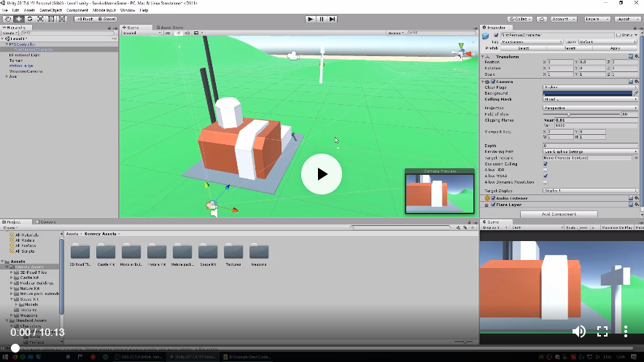Open the Castle Kit folder thumbnail
The image size is (644, 362).
click(106, 254)
